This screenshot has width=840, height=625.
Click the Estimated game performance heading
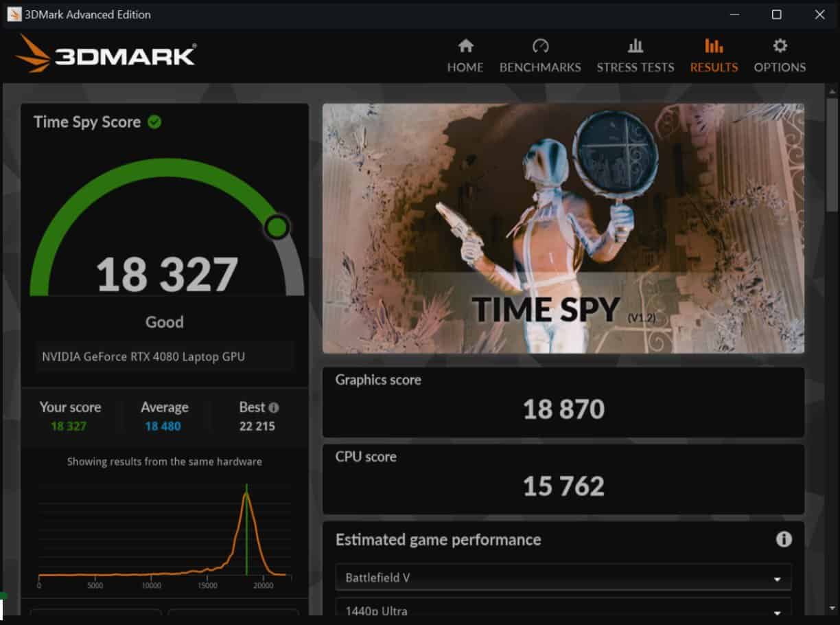438,540
